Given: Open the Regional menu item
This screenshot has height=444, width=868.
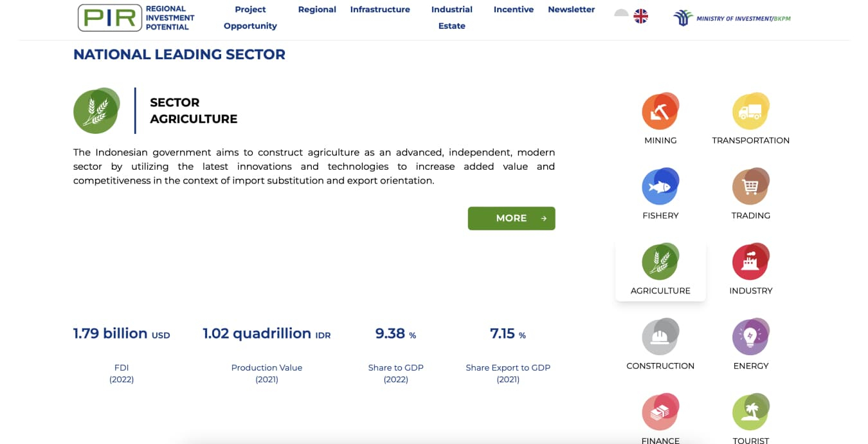Looking at the screenshot, I should click(x=317, y=10).
